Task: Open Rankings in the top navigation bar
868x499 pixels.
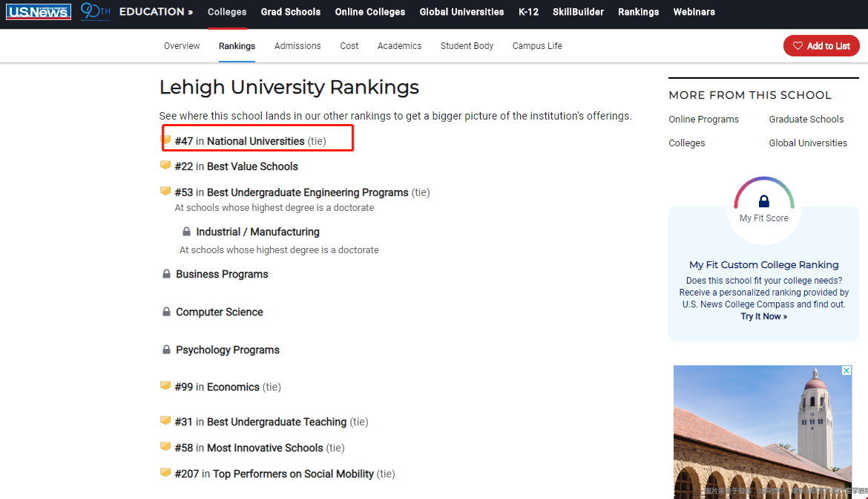Action: (x=638, y=12)
